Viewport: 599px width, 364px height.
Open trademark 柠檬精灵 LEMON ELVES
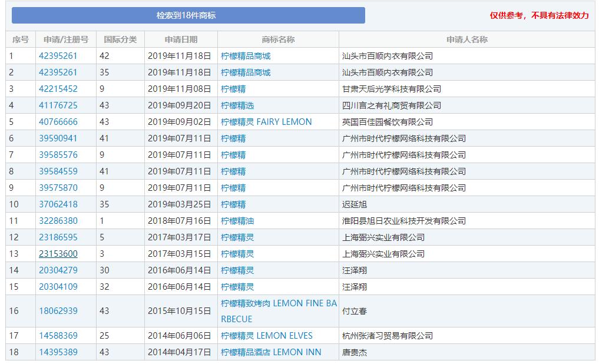tap(266, 336)
